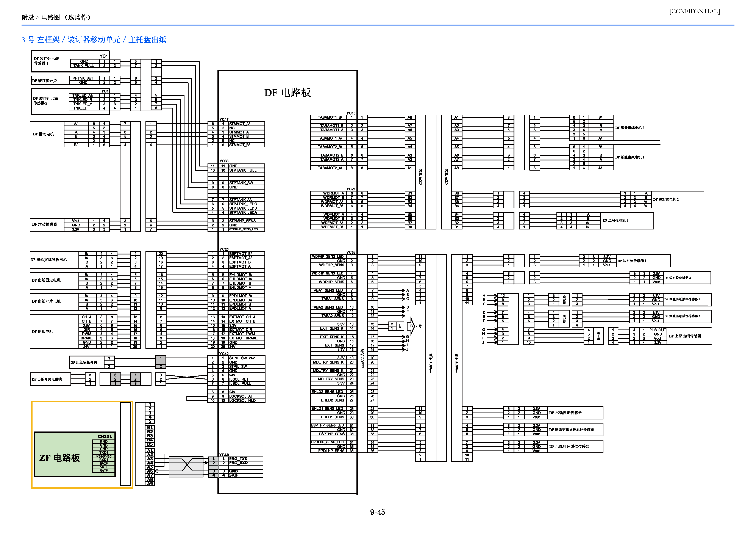
Task: Click the "ENG_RXD" signal name
Action: tap(238, 463)
